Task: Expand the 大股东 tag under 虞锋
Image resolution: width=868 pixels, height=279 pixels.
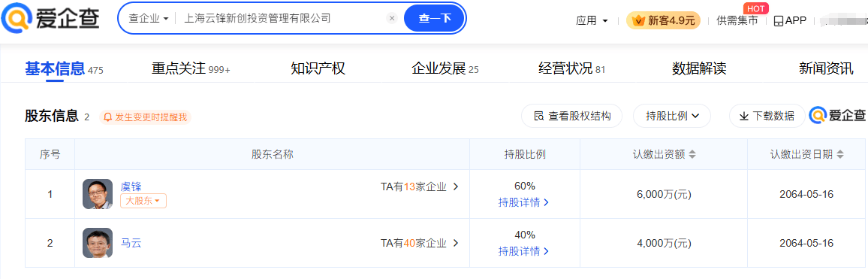Action: coord(143,201)
